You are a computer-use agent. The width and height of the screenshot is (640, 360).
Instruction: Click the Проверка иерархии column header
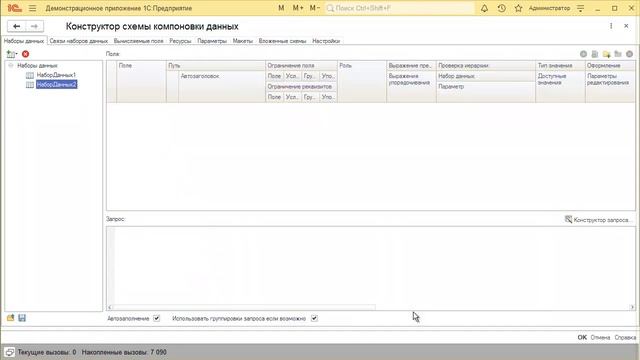(x=486, y=66)
